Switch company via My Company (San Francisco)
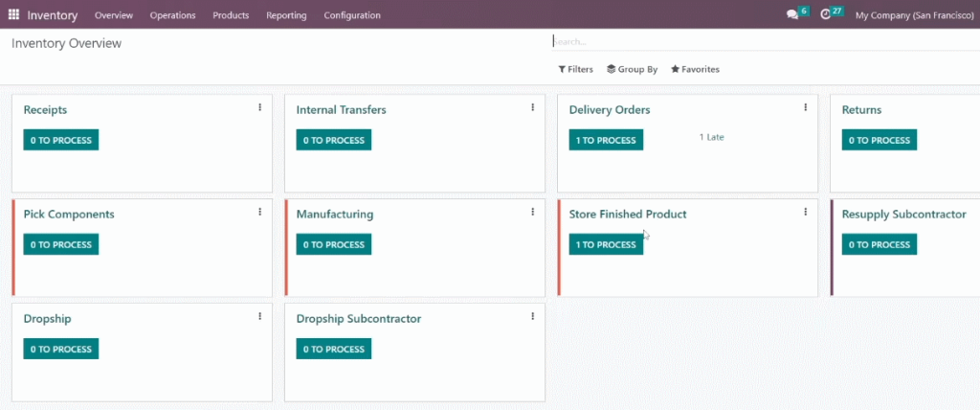980x410 pixels. 914,15
